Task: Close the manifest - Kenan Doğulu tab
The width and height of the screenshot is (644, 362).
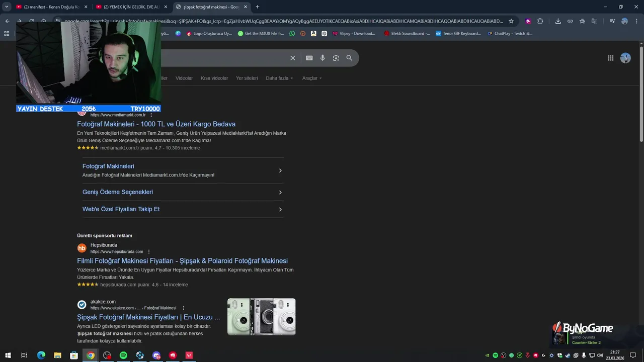Action: [x=86, y=7]
